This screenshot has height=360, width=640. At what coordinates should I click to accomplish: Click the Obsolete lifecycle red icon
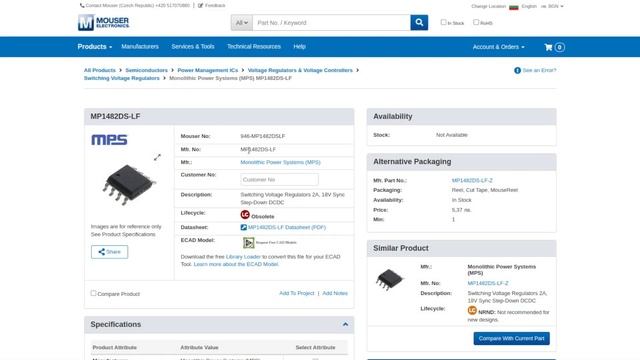click(245, 215)
